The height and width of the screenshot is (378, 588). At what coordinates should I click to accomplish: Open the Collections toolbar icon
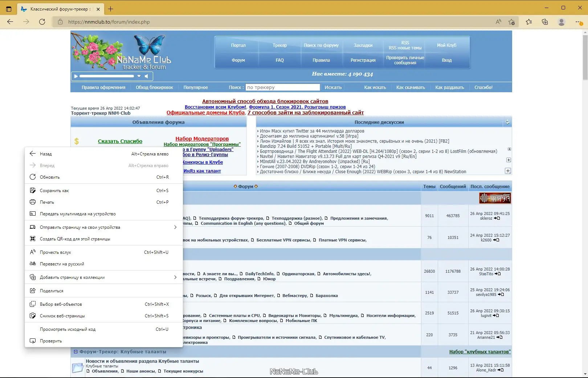[545, 22]
